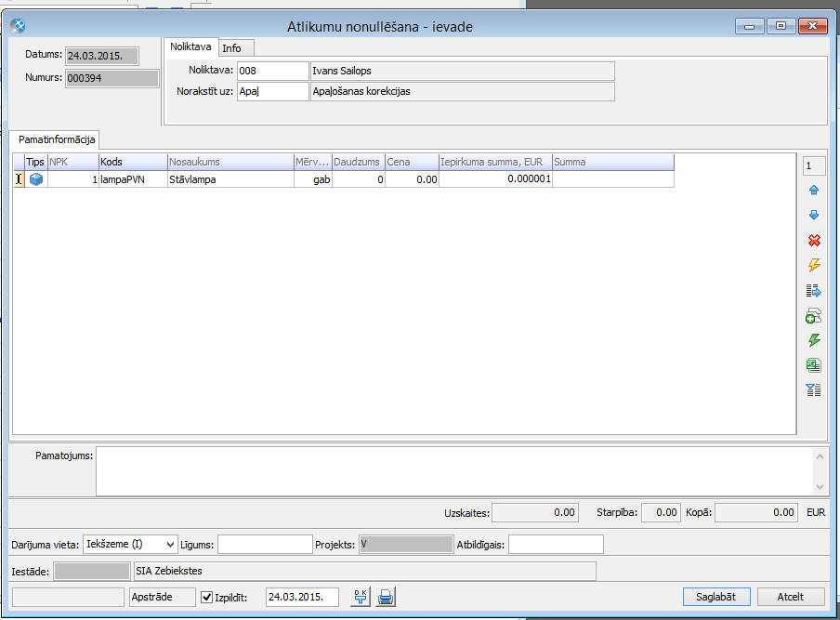This screenshot has height=620, width=840.
Task: Click the 0.000001 purchase sum cell
Action: [495, 179]
